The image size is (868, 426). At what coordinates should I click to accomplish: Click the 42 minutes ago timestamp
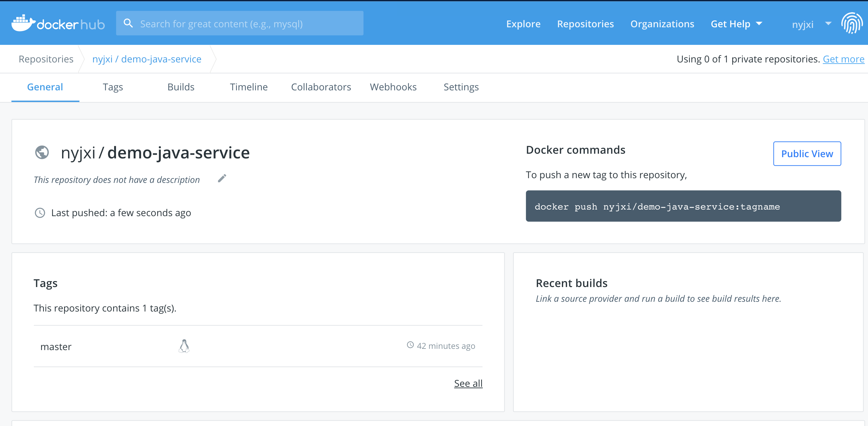pos(446,346)
